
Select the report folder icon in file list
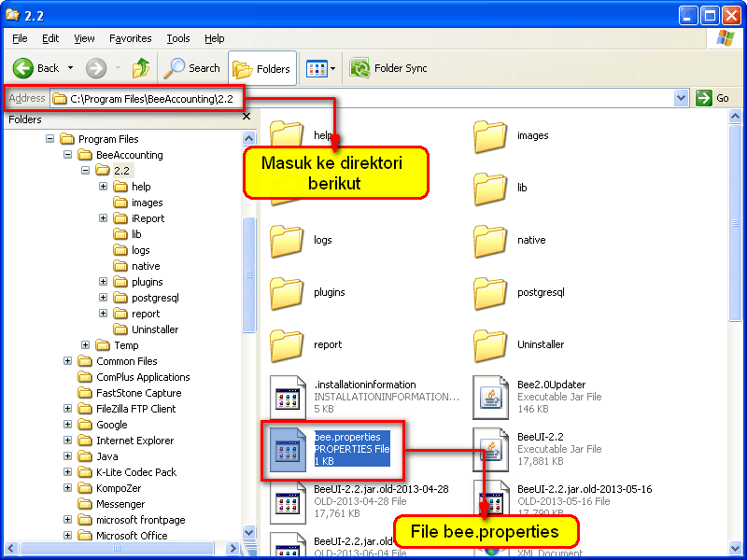[x=287, y=346]
